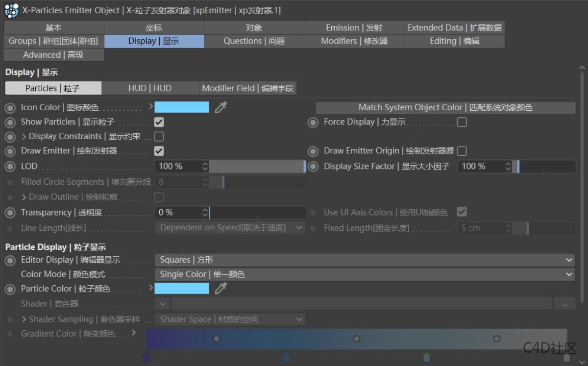Click the keyframe circle next to Force Display
Screen dimensions: 588x366
click(313, 122)
